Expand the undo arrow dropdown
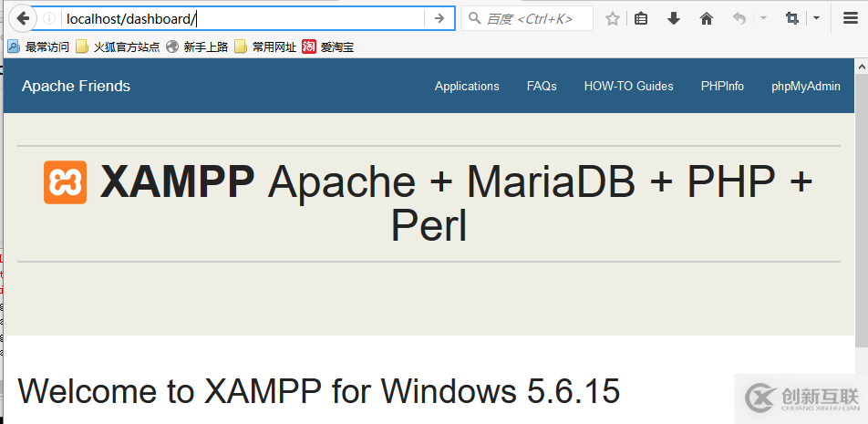This screenshot has width=868, height=424. [763, 18]
